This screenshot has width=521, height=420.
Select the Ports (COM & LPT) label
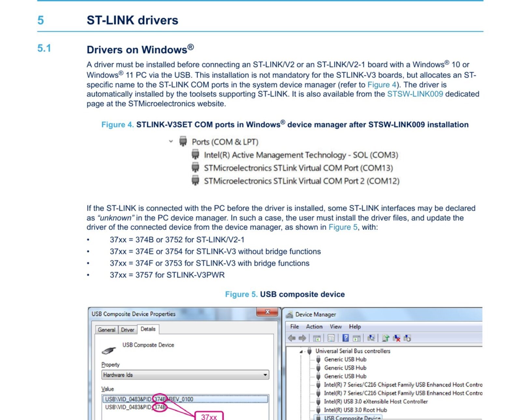pos(225,142)
